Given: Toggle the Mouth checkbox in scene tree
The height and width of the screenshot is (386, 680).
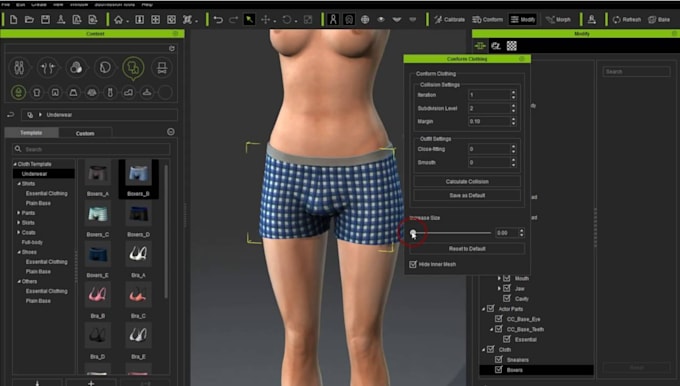Looking at the screenshot, I should 507,278.
